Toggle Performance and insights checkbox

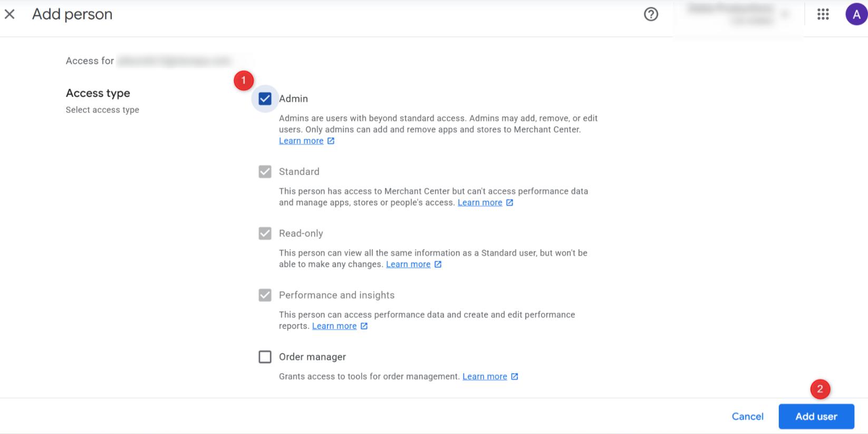pyautogui.click(x=265, y=295)
